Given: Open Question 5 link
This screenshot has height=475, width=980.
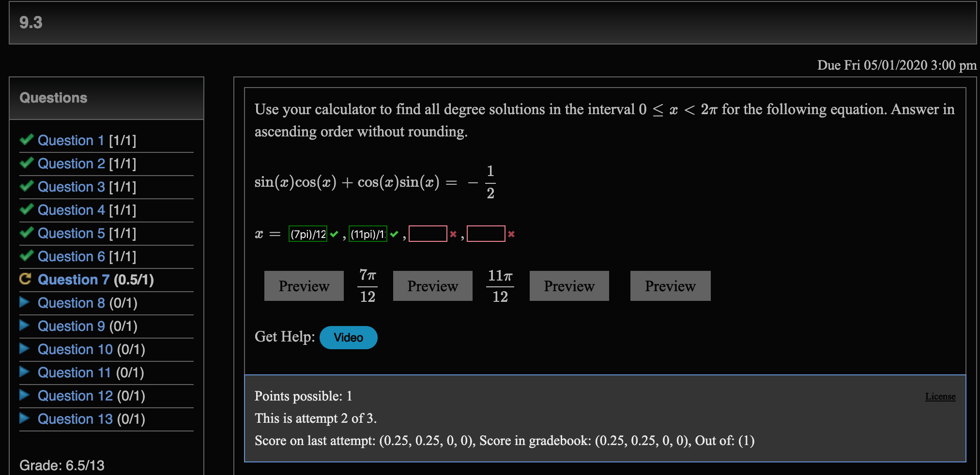Looking at the screenshot, I should tap(71, 233).
